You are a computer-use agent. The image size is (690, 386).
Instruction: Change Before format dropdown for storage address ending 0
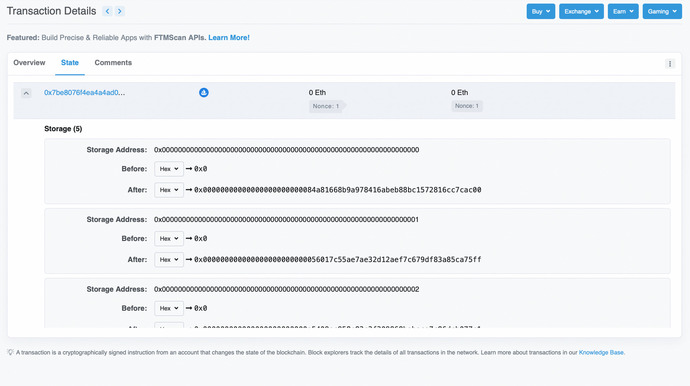click(169, 169)
